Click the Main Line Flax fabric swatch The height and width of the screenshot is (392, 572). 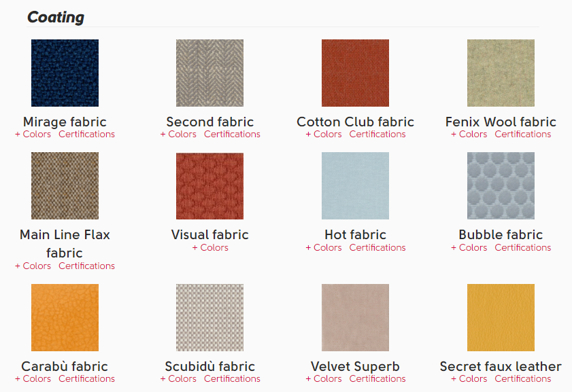[x=65, y=185]
